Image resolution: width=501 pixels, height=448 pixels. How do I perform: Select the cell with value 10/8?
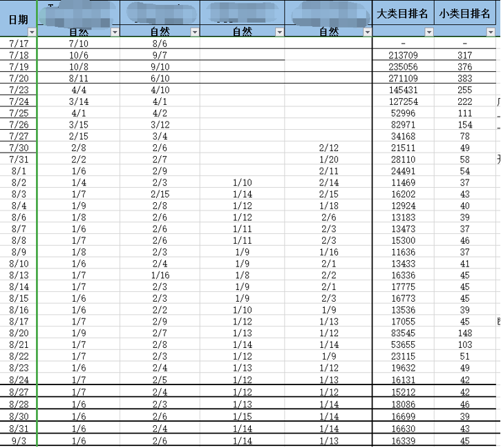click(x=78, y=67)
